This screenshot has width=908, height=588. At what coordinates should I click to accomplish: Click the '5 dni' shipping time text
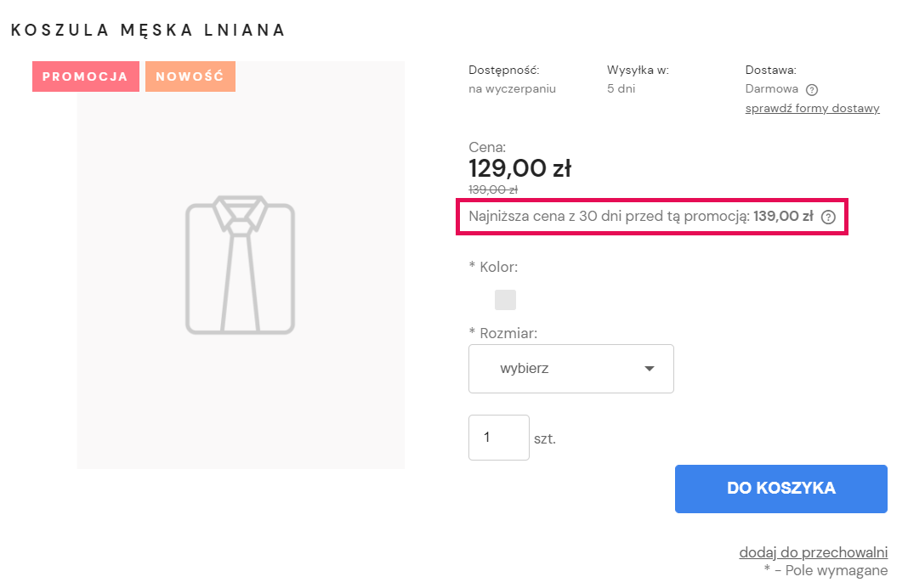[x=621, y=89]
